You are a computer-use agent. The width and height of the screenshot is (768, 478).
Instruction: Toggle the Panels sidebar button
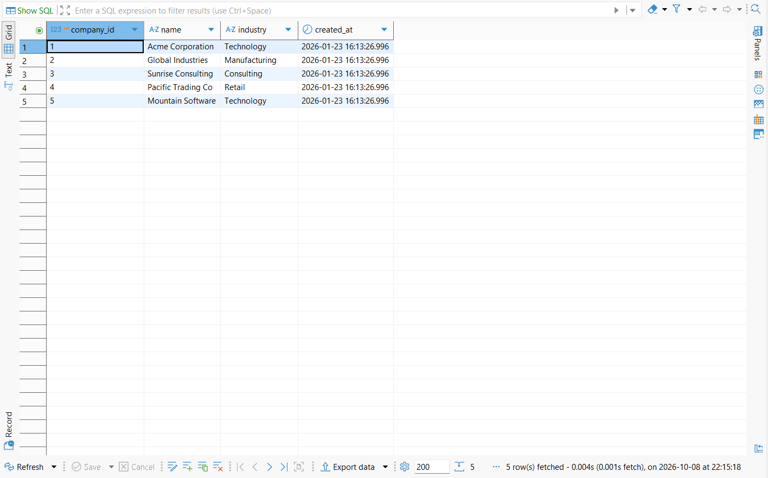coord(758,43)
